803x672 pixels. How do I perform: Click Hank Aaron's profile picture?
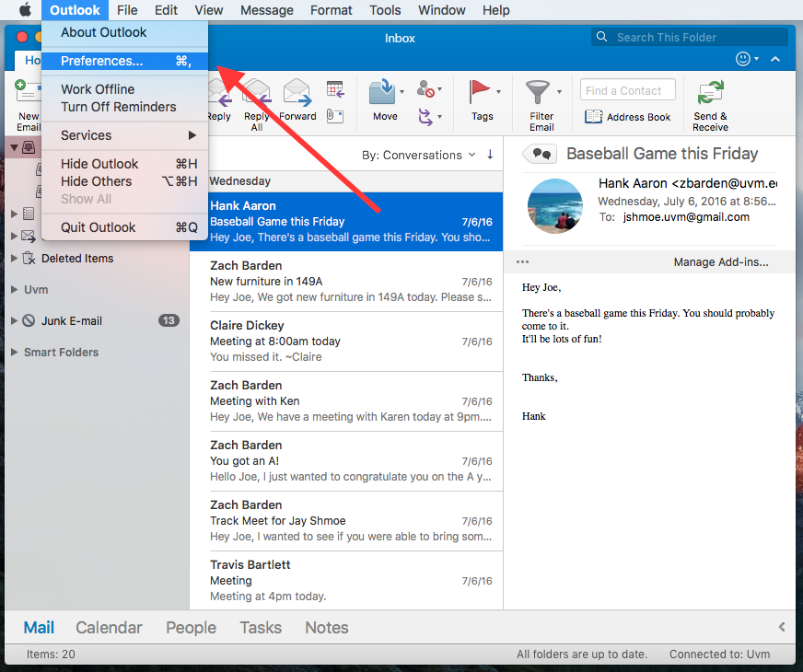point(555,206)
